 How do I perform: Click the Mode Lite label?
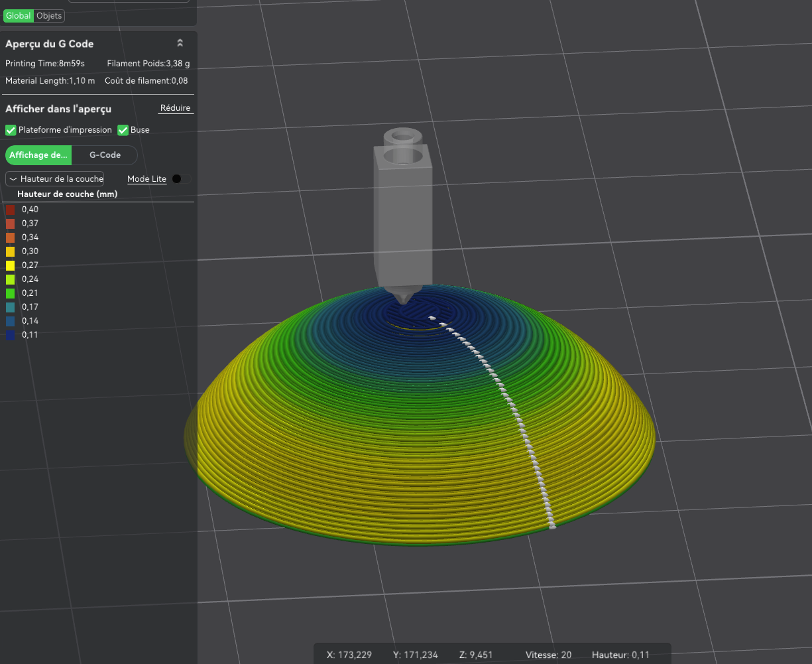pos(146,179)
